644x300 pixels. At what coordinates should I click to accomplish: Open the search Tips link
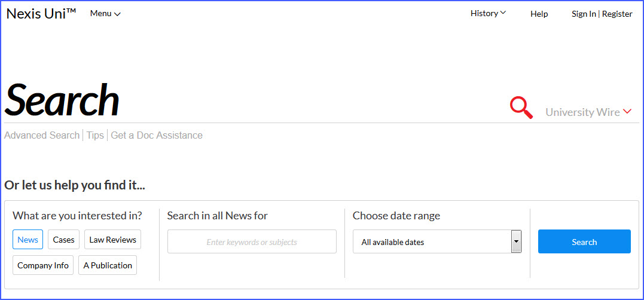(95, 135)
